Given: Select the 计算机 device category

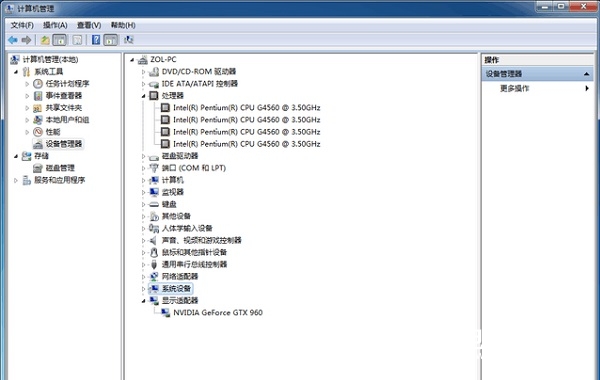Looking at the screenshot, I should (x=173, y=180).
